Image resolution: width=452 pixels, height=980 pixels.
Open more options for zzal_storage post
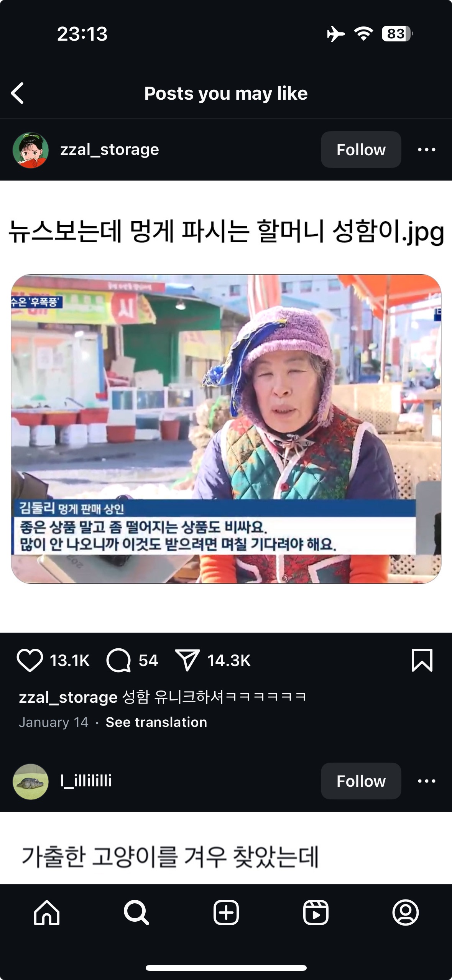[426, 150]
